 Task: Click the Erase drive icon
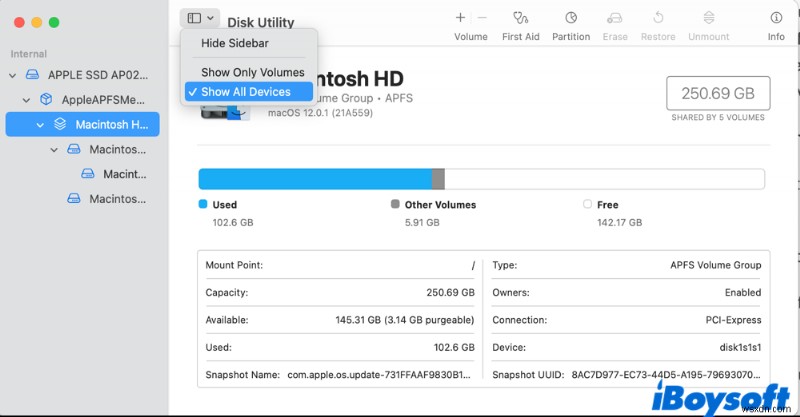[615, 18]
